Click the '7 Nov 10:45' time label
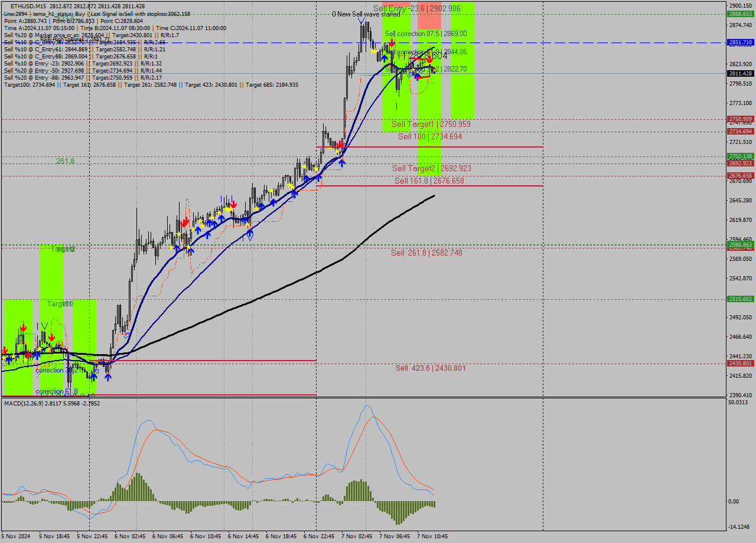 pos(432,537)
